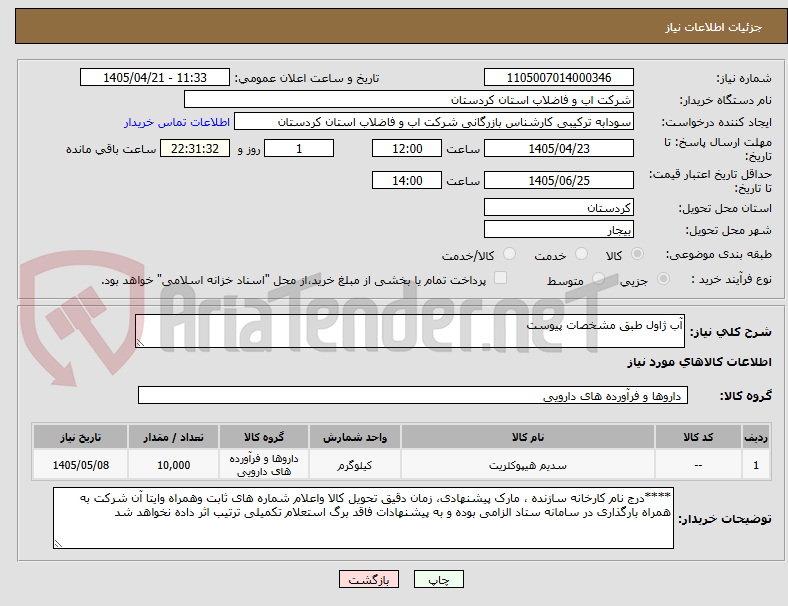
Task: Click table cell کیلوگرم
Action: (355, 465)
